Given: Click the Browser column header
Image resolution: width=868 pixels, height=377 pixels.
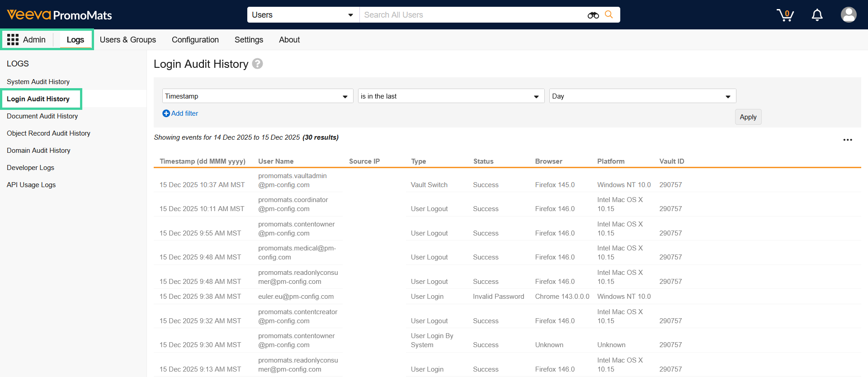Looking at the screenshot, I should tap(549, 161).
